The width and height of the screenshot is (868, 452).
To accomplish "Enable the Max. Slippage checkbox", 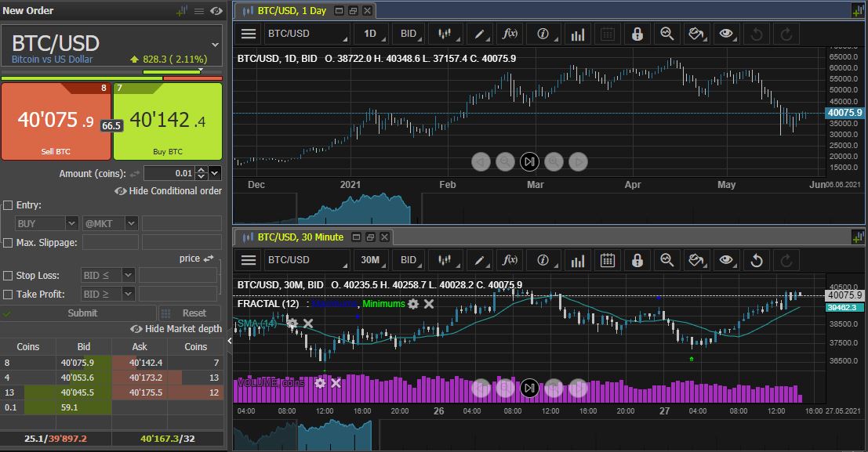I will (8, 242).
